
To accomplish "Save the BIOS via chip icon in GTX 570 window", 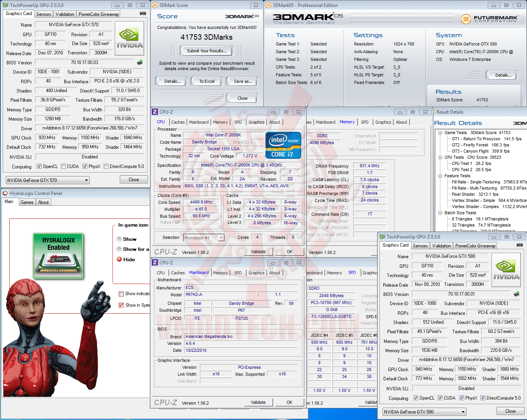I will (140, 62).
